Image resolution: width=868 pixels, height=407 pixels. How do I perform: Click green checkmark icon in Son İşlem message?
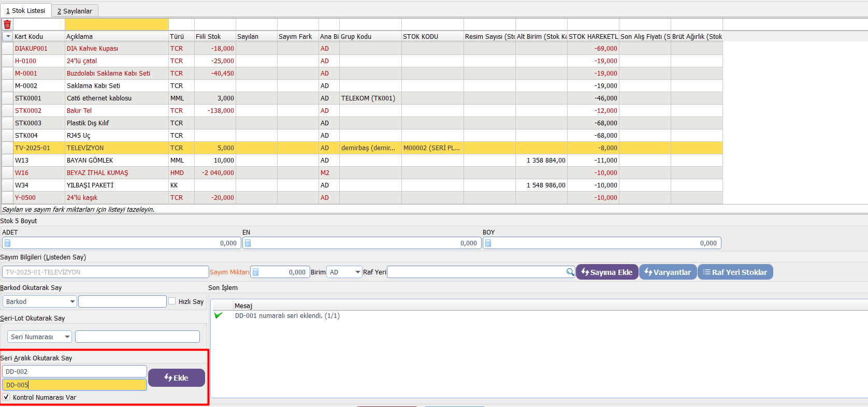pos(219,315)
